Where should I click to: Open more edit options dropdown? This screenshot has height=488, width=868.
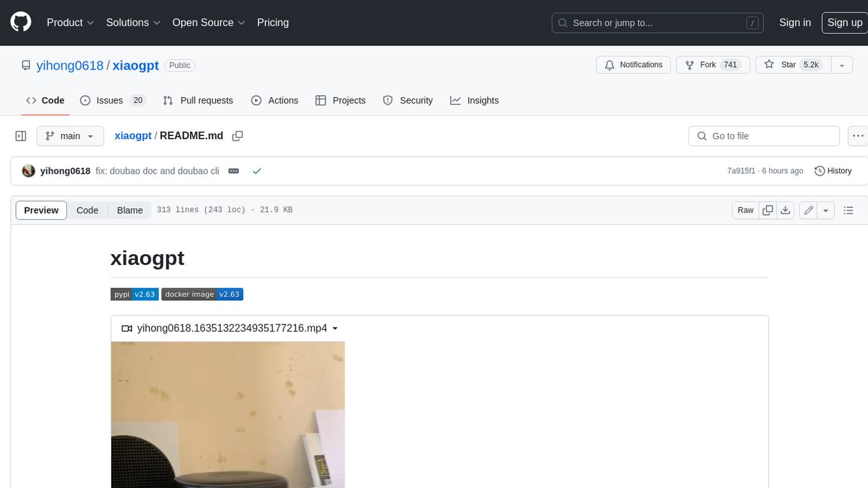(x=826, y=210)
